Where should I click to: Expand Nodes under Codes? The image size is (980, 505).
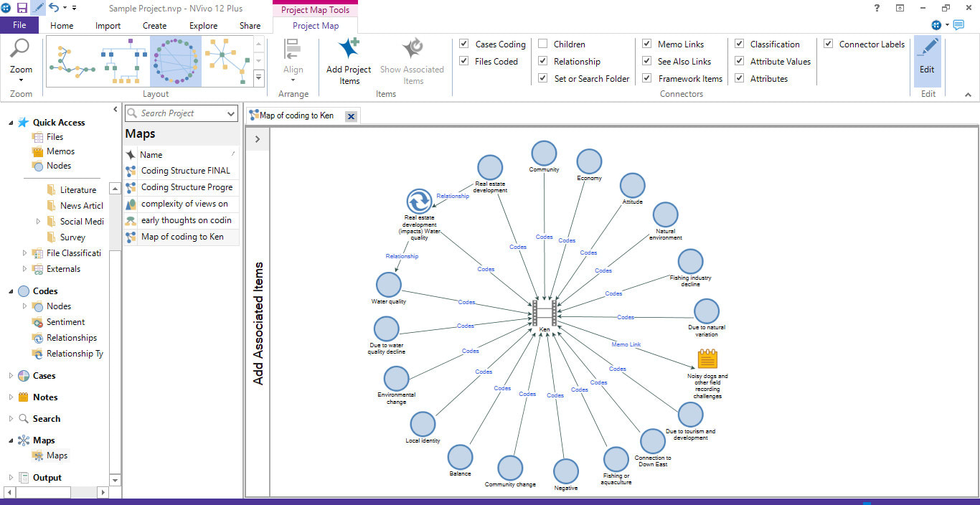click(x=24, y=306)
